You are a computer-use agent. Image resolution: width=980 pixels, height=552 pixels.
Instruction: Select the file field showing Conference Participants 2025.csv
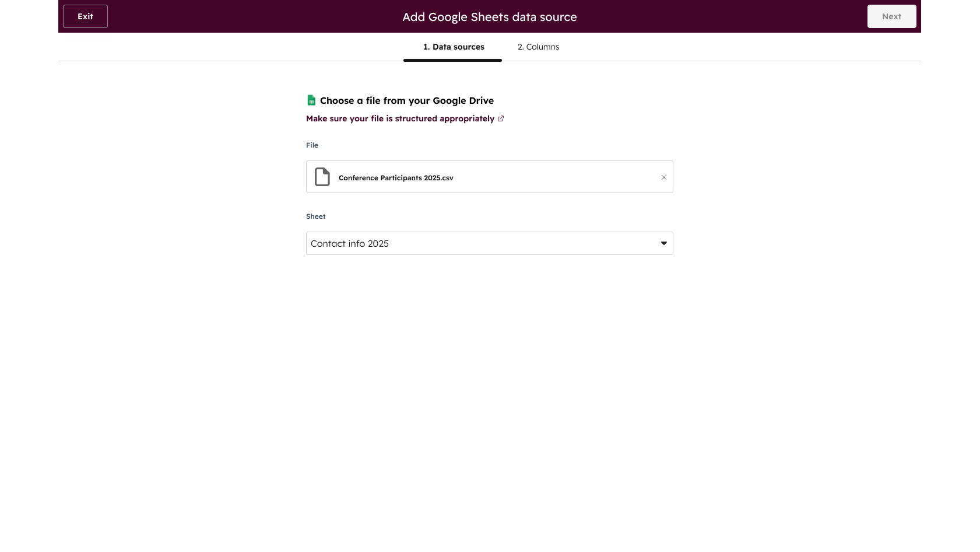[489, 177]
